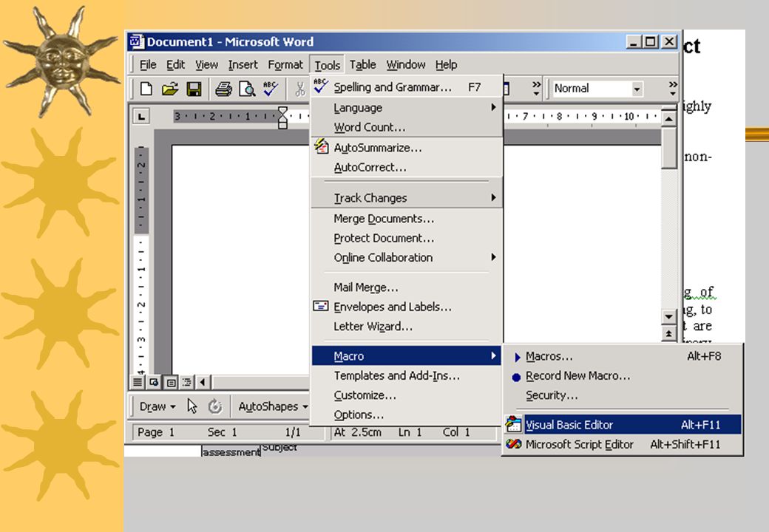Image resolution: width=769 pixels, height=532 pixels.
Task: Open the File menu
Action: pyautogui.click(x=148, y=65)
